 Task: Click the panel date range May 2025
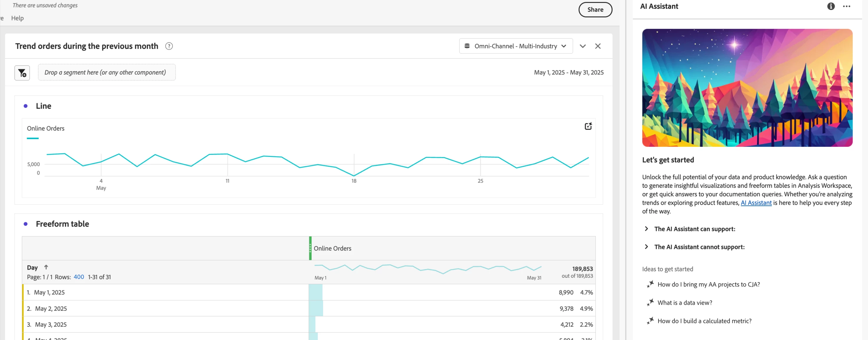point(569,73)
